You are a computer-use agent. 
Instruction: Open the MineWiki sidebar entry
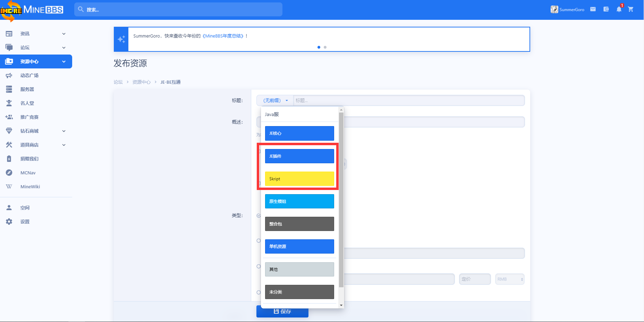tap(30, 187)
